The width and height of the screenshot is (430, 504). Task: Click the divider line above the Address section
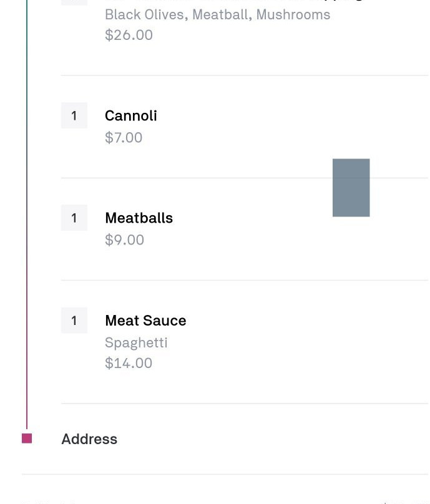click(x=245, y=403)
